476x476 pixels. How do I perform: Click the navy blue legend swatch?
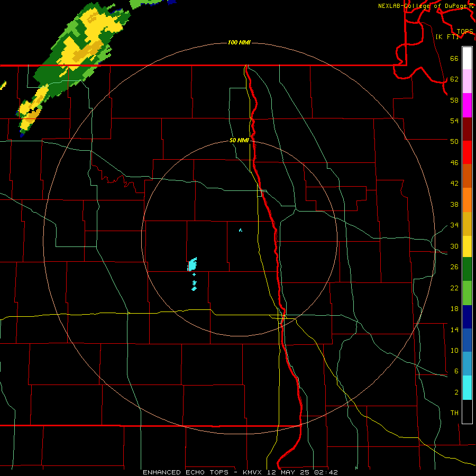tap(467, 317)
